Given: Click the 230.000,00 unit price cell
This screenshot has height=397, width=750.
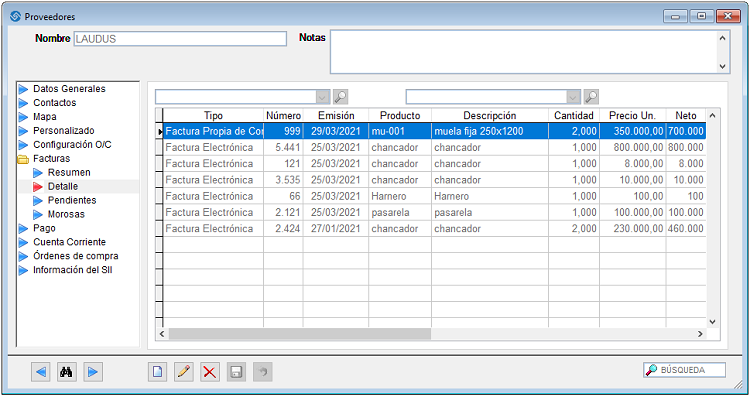Looking at the screenshot, I should [632, 229].
